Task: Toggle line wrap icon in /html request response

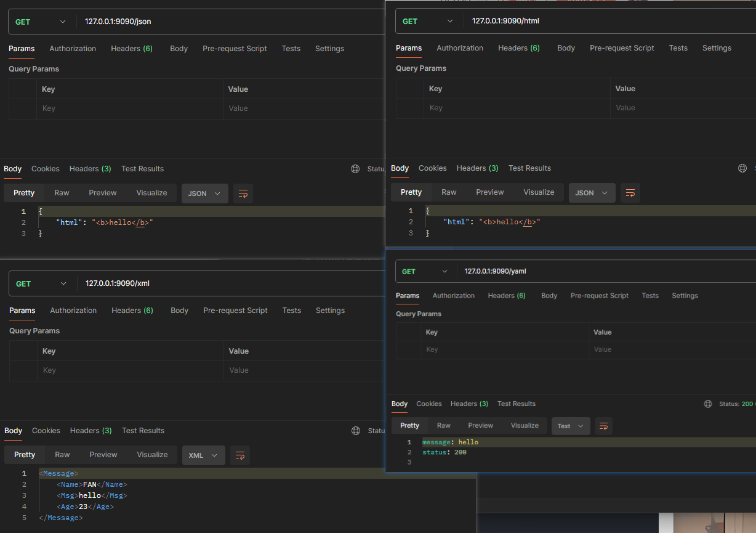Action: [630, 193]
